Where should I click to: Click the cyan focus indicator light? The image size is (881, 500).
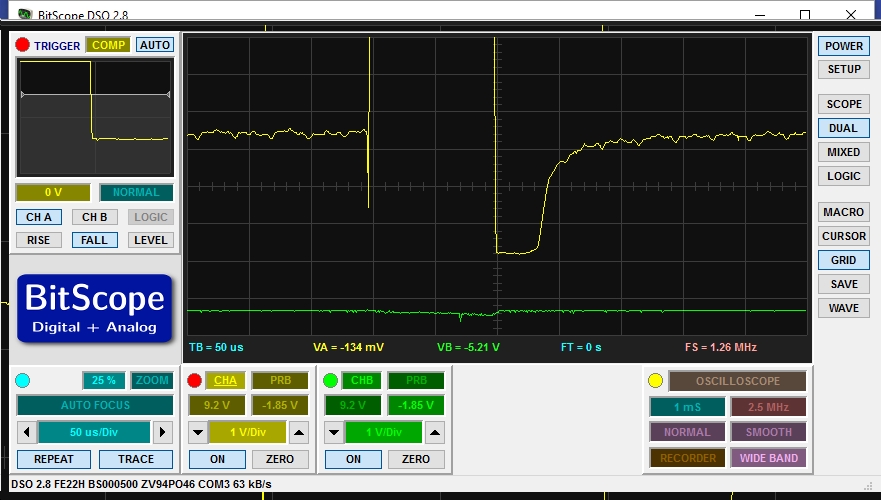(x=22, y=380)
